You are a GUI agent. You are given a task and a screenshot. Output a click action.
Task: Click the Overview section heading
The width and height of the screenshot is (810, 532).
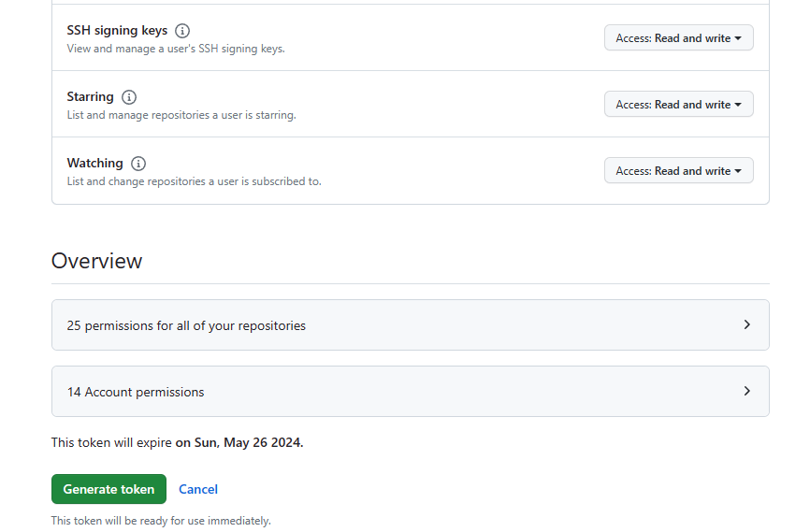97,261
